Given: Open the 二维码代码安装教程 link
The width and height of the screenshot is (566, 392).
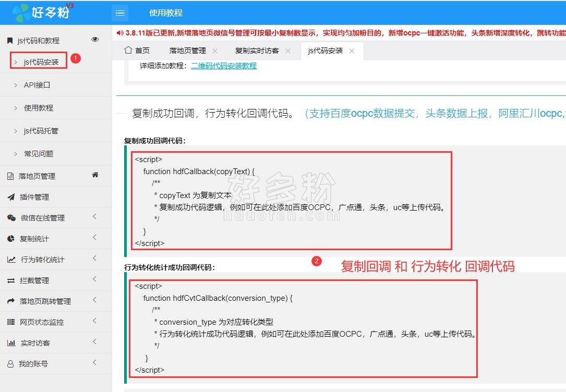Looking at the screenshot, I should pyautogui.click(x=223, y=66).
